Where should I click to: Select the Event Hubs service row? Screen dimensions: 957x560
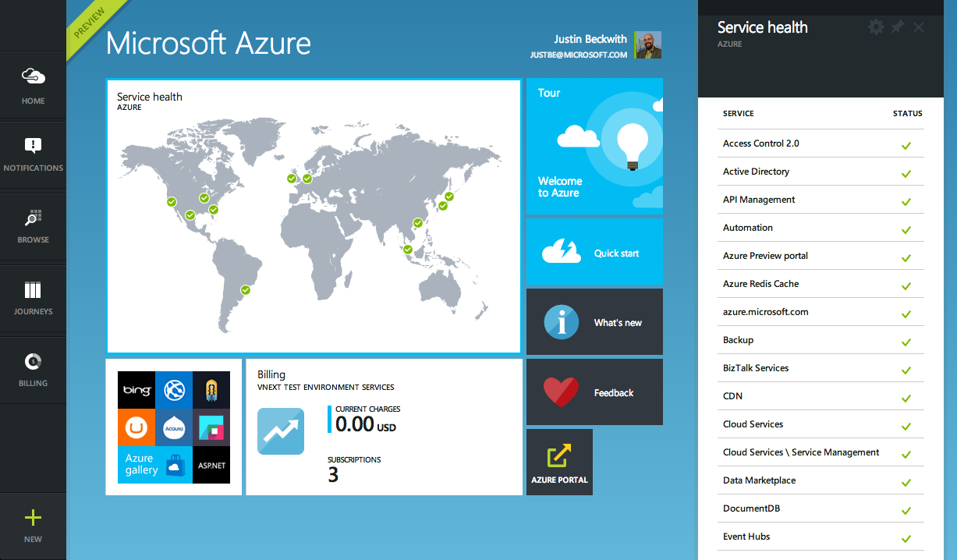[x=821, y=537]
